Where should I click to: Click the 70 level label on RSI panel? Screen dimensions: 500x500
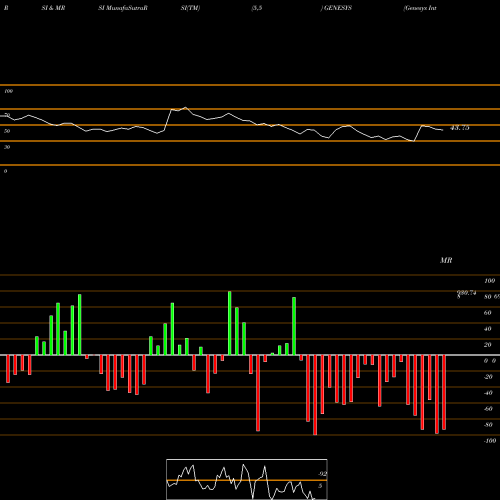pyautogui.click(x=7, y=115)
